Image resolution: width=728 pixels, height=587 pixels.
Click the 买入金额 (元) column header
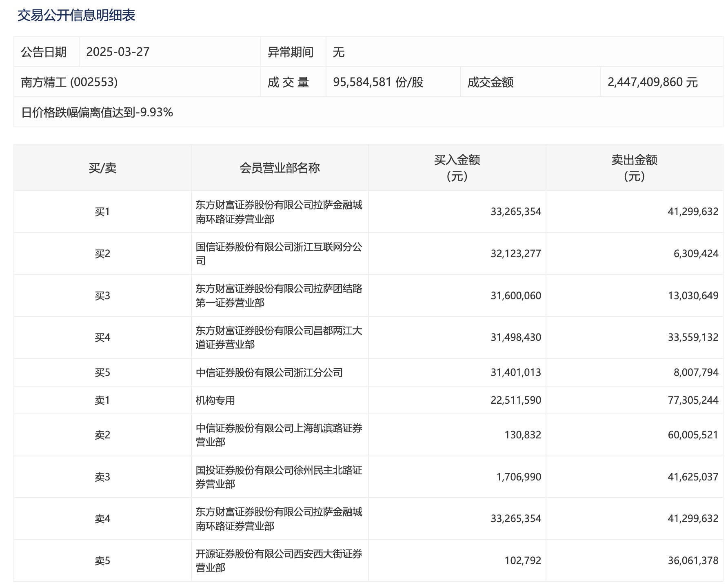[x=457, y=168]
